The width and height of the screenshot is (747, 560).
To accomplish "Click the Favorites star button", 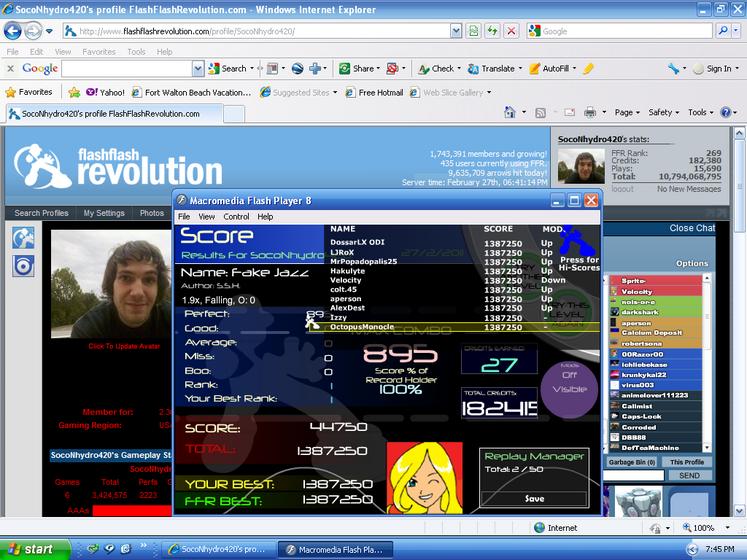I will (x=29, y=92).
